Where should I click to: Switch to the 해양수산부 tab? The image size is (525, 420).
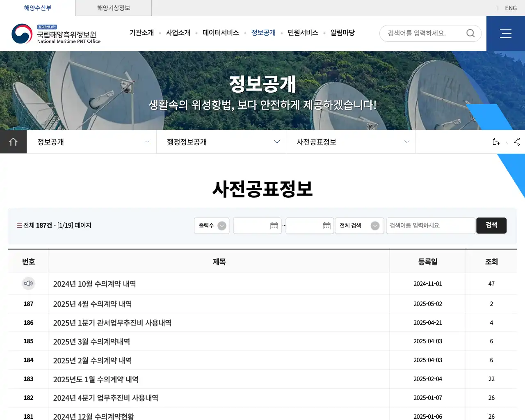pyautogui.click(x=38, y=8)
